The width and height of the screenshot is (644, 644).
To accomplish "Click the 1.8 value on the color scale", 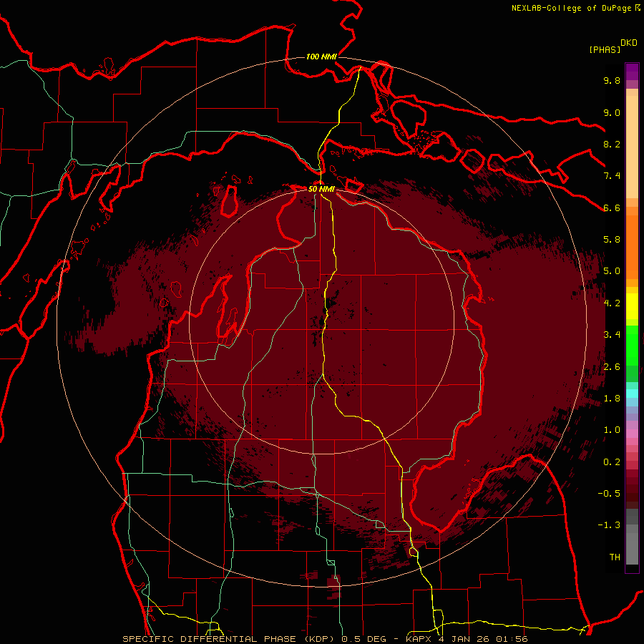I will (612, 399).
